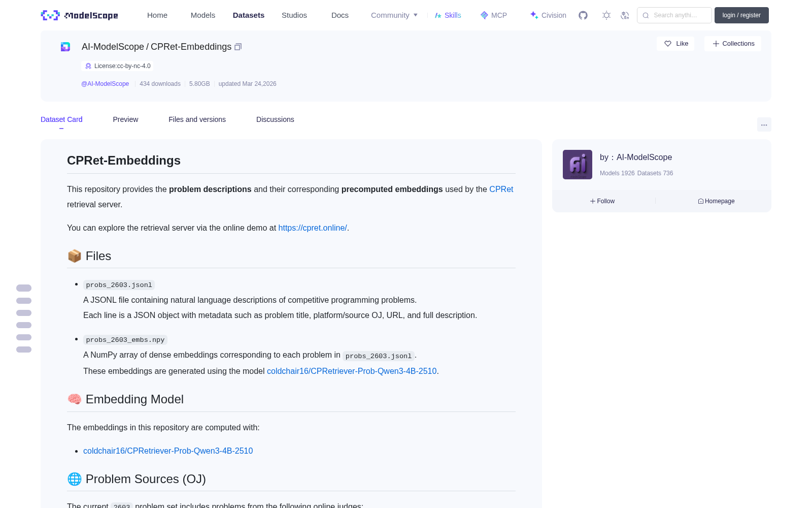Open the Skills link in the navbar
Viewport: 812px width, 508px height.
448,15
